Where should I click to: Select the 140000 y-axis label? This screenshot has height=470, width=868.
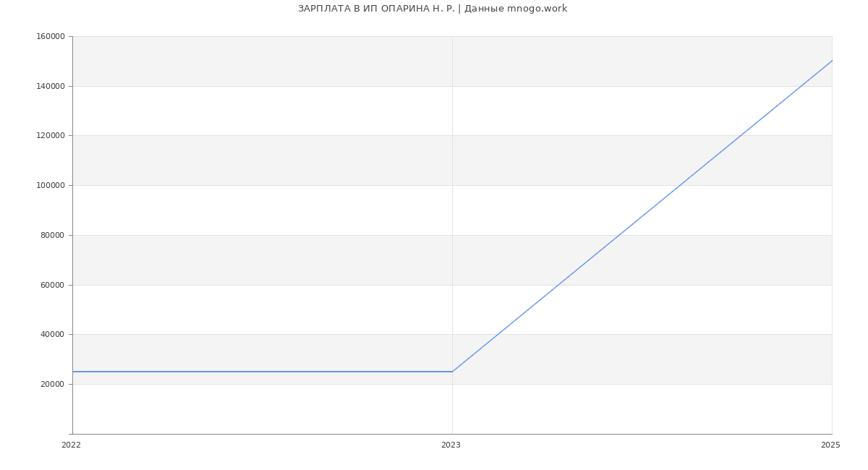(x=50, y=86)
